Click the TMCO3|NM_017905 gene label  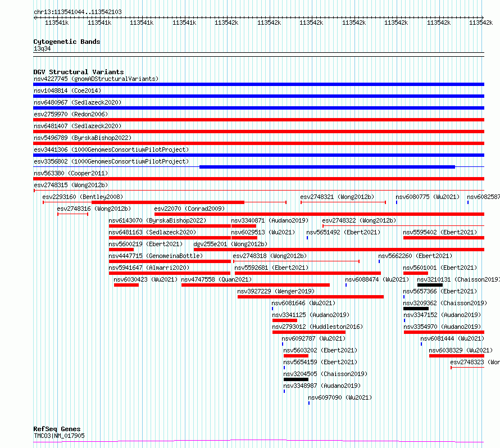click(59, 436)
